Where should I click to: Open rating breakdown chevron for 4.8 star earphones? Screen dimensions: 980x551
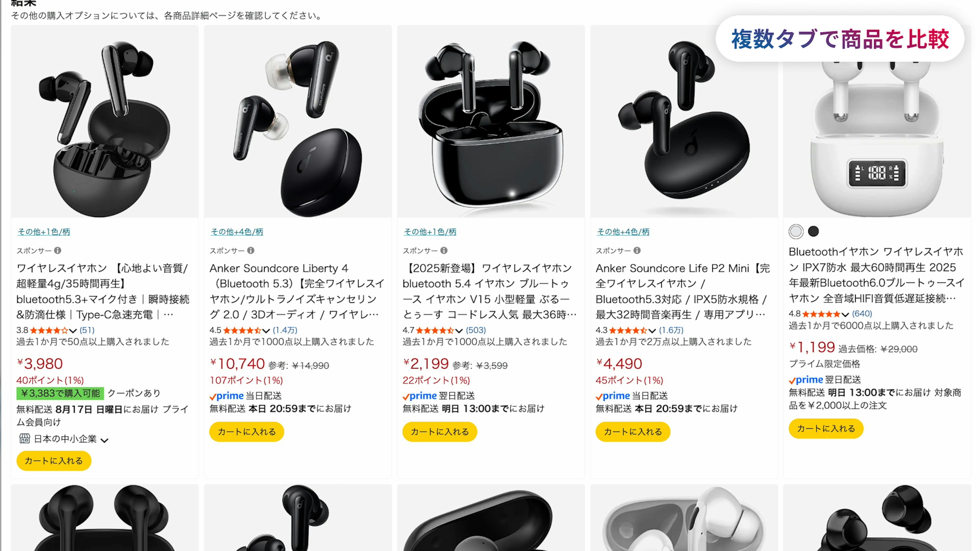(845, 314)
